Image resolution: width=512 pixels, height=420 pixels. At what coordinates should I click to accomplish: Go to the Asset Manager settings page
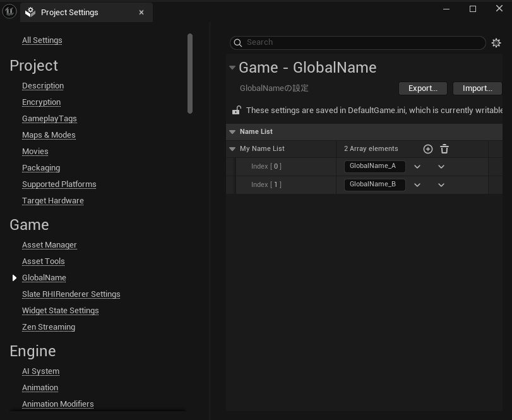pos(49,245)
